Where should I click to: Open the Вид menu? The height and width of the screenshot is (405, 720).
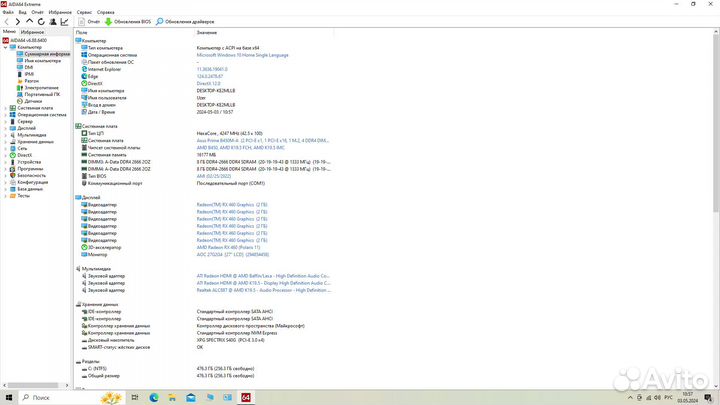22,12
